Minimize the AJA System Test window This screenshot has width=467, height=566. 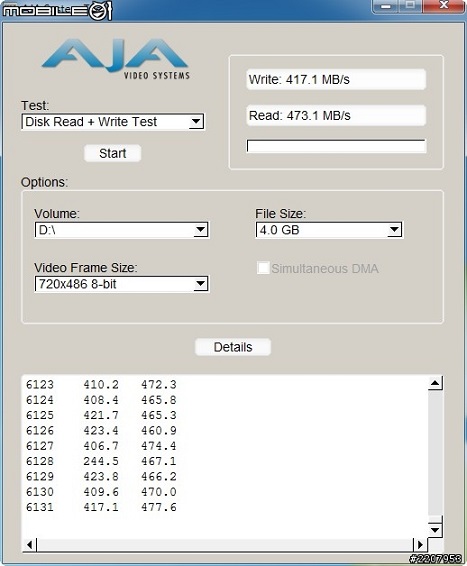(385, 6)
